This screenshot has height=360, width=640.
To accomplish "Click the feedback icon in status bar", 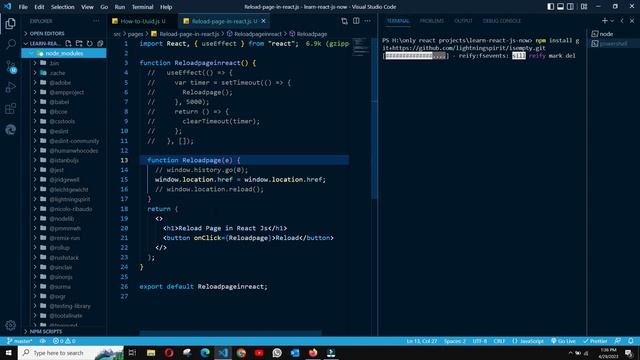I will coord(618,341).
